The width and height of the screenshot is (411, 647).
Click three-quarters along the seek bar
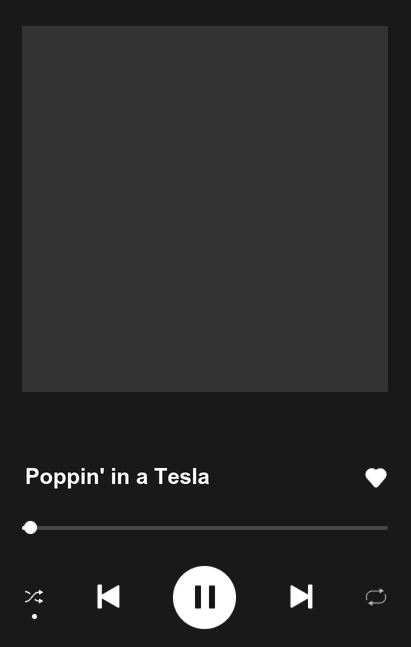pos(296,528)
